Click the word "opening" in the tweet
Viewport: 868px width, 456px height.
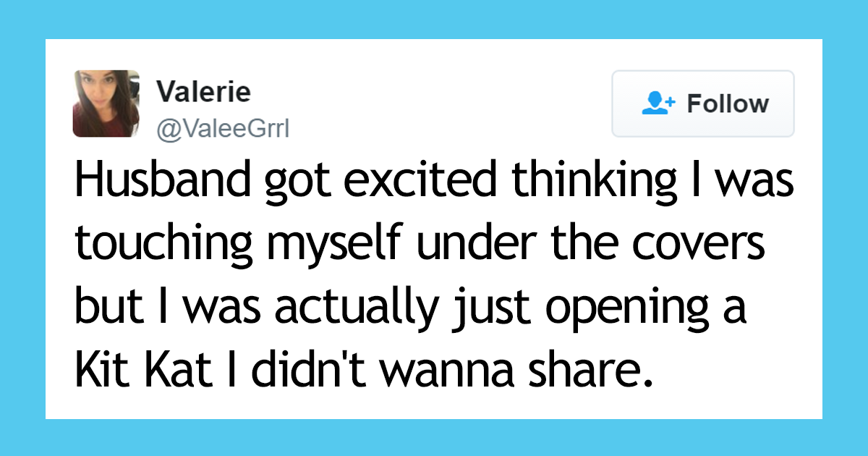coord(621,311)
